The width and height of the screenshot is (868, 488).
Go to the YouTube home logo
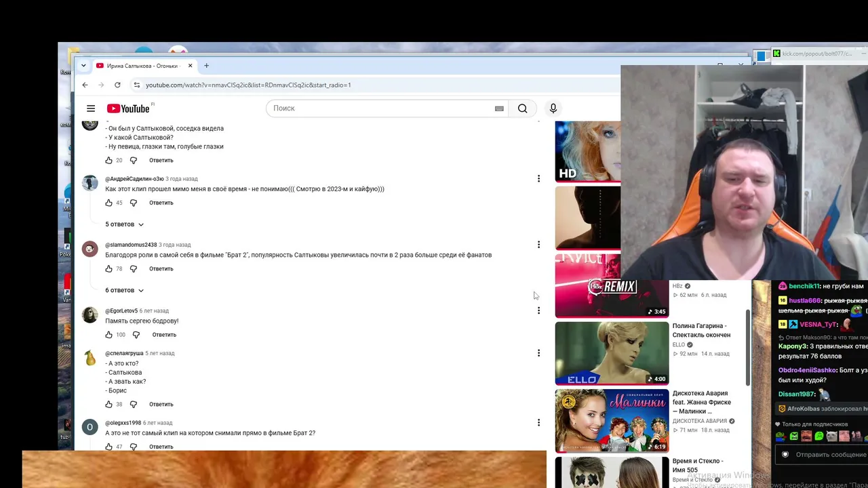pyautogui.click(x=128, y=108)
